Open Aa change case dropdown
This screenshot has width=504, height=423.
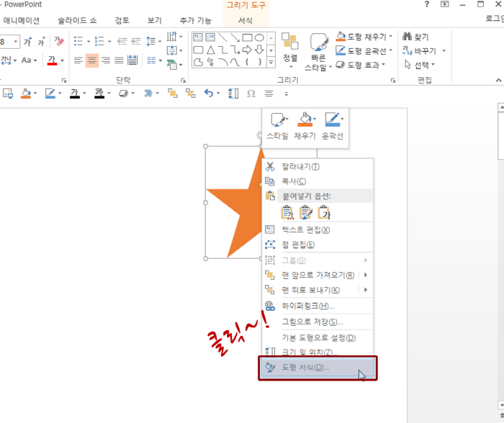point(29,60)
